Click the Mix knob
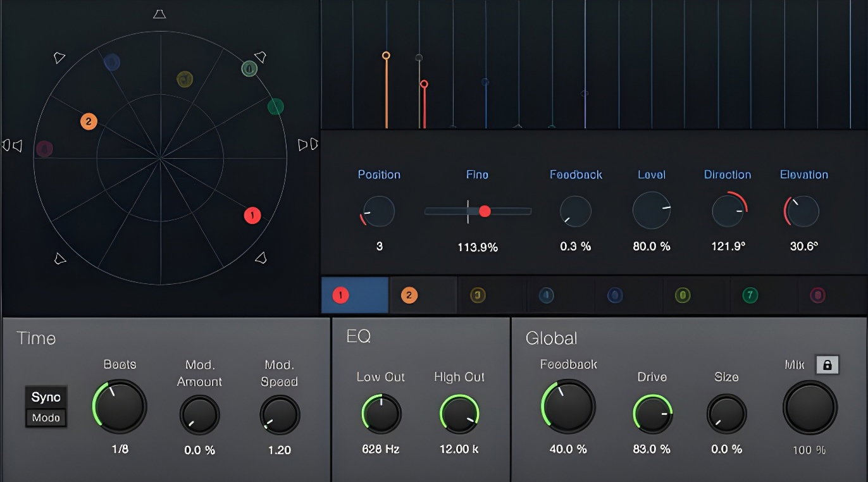The width and height of the screenshot is (868, 482). coord(810,407)
